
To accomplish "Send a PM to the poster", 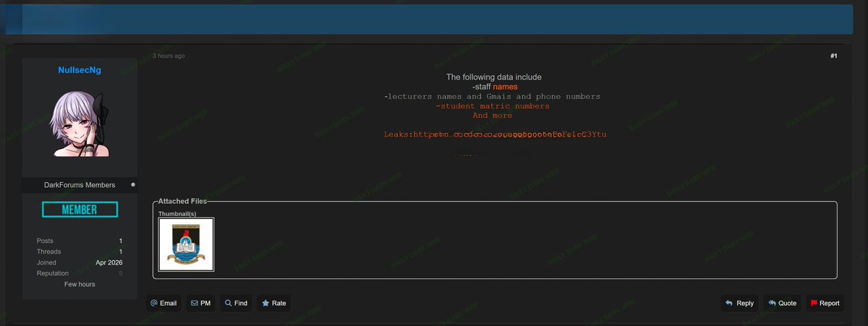I will 201,303.
